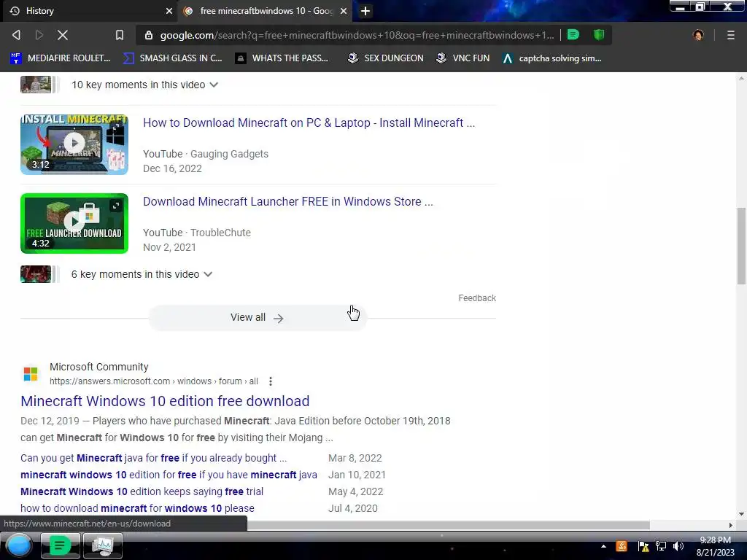Close the free minecraftbwindows 10 Google tab
Viewport: 747px width, 560px height.
pyautogui.click(x=344, y=11)
